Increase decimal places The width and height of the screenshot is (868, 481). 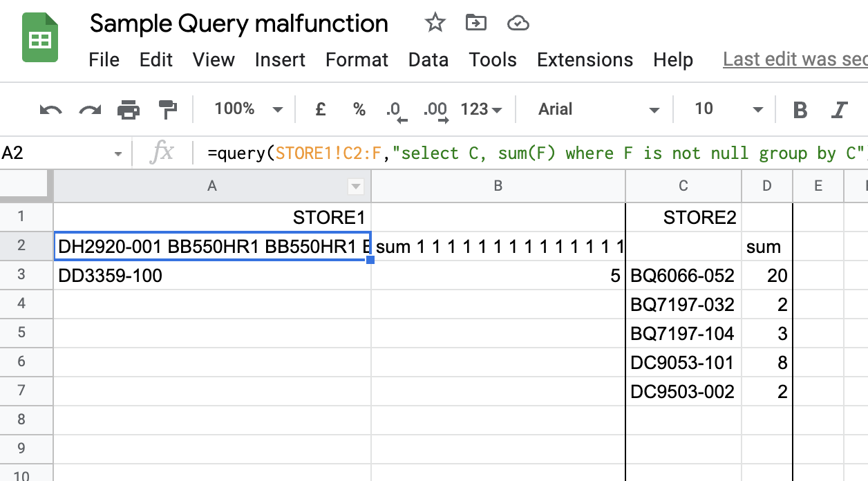436,111
